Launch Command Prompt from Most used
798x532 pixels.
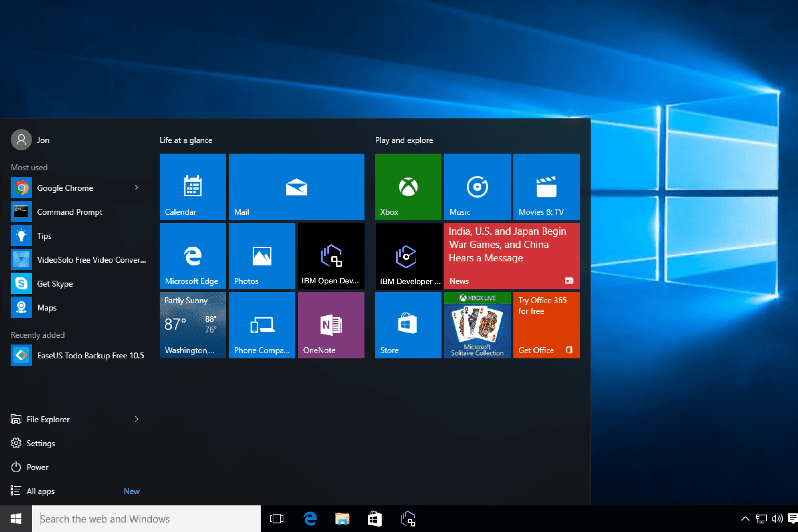point(70,212)
